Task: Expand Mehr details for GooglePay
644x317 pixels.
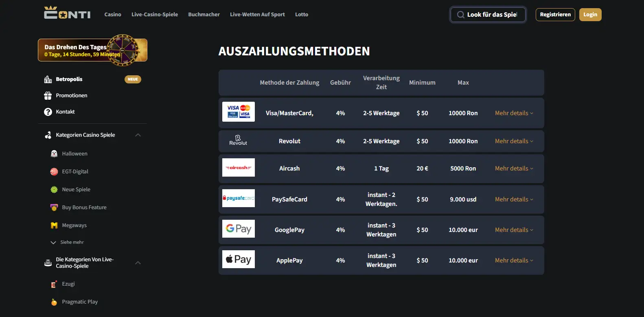Action: (514, 230)
